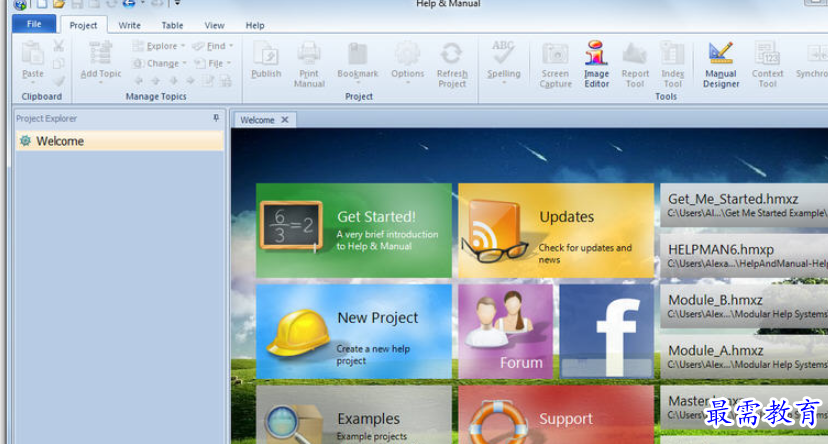Expand the File dropdown in Manage Topics

213,63
